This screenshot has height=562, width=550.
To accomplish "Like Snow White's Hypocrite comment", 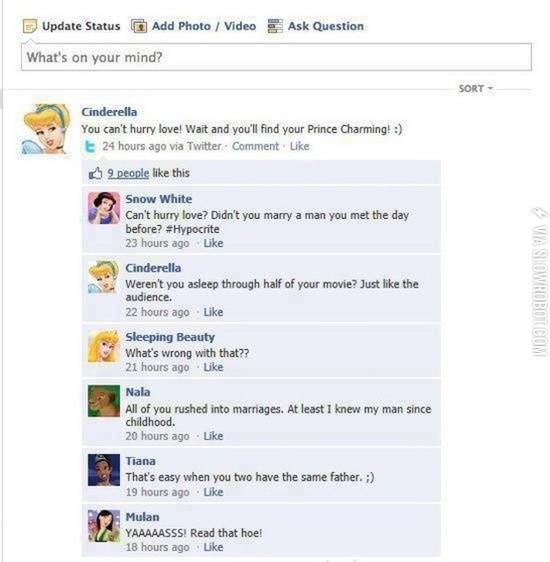I will 213,243.
